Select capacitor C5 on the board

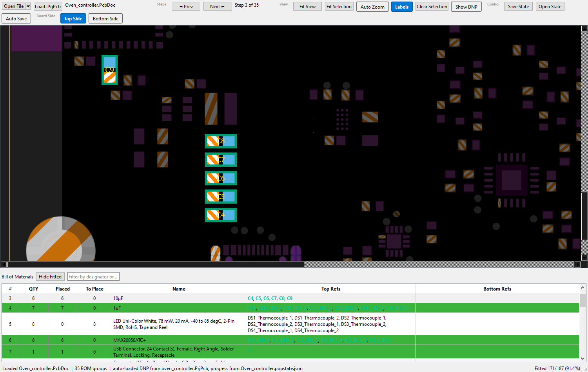[221, 197]
